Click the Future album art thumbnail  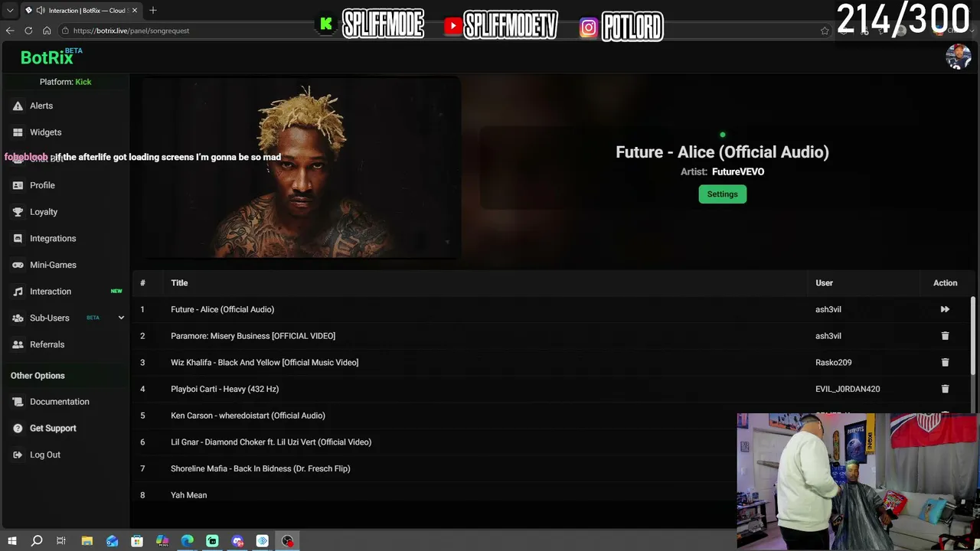tap(301, 168)
